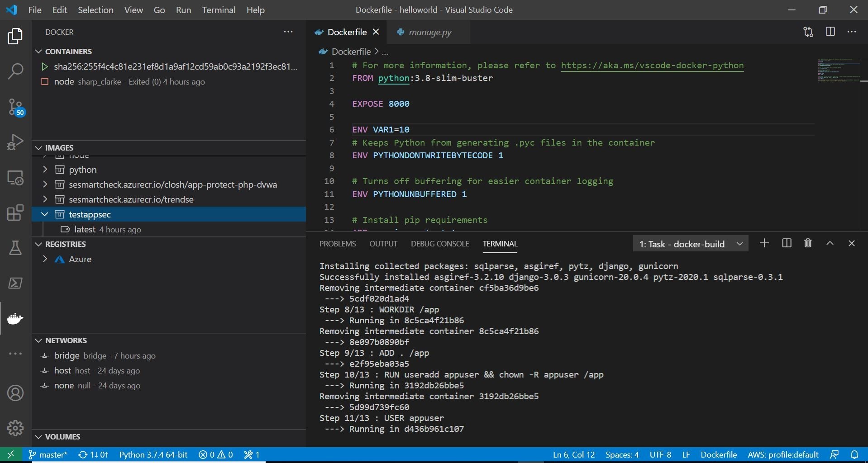This screenshot has width=868, height=463.
Task: Select the 'latest' tag under testappsec
Action: click(x=169, y=229)
